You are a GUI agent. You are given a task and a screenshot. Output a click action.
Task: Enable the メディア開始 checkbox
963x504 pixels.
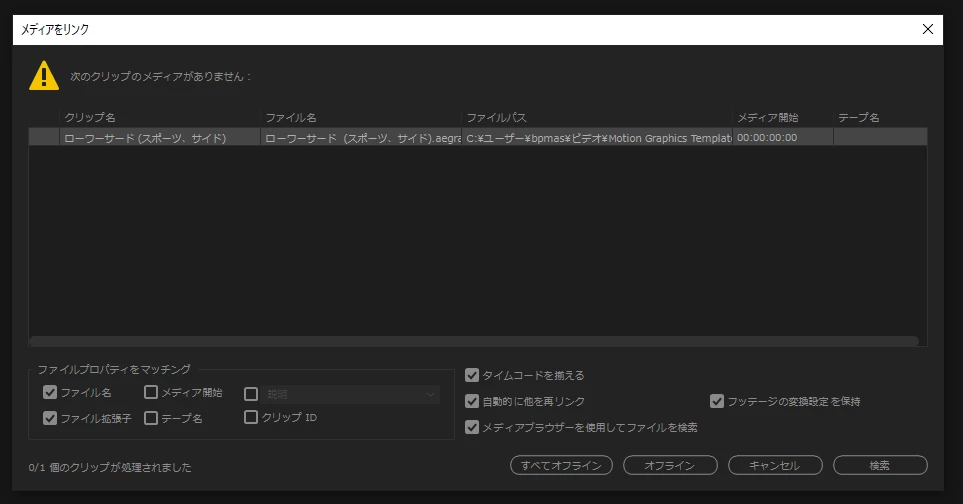(x=151, y=392)
